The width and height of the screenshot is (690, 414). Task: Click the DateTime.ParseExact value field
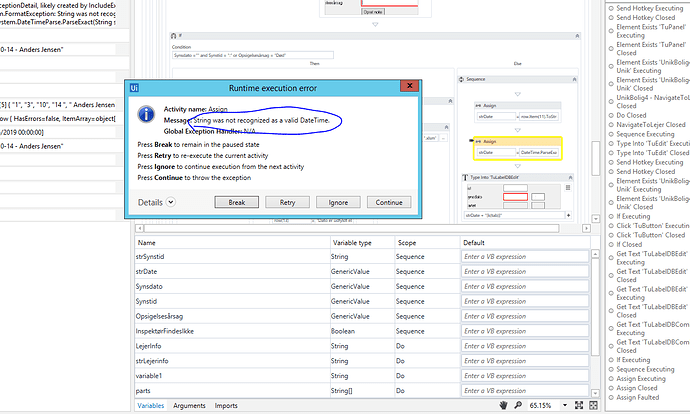[x=539, y=152]
